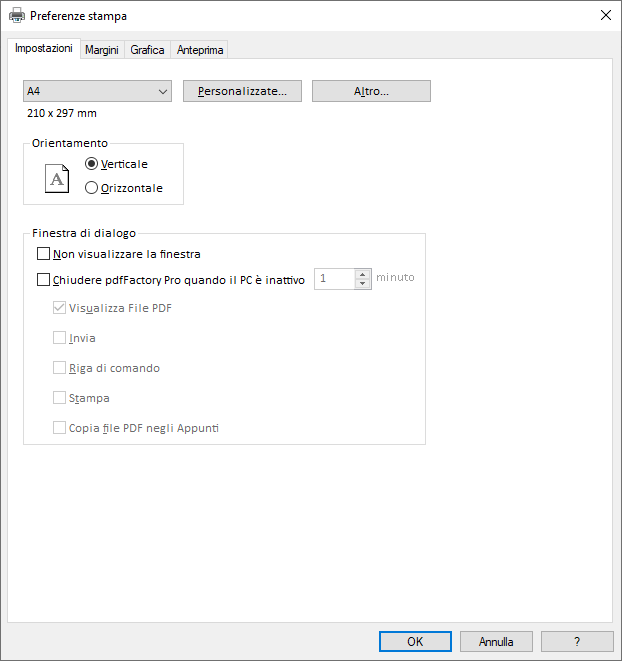This screenshot has width=622, height=661.
Task: Click the minutes value input field
Action: click(335, 279)
